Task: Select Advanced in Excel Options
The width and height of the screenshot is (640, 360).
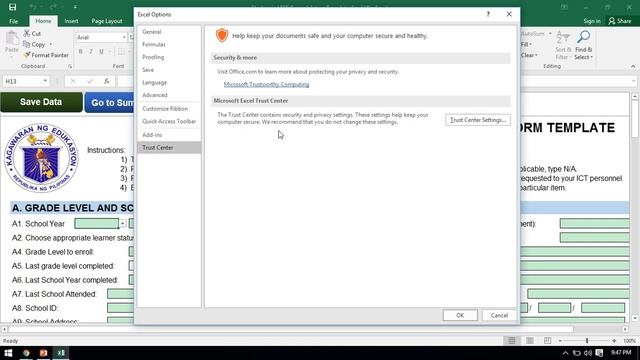Action: coord(169,95)
